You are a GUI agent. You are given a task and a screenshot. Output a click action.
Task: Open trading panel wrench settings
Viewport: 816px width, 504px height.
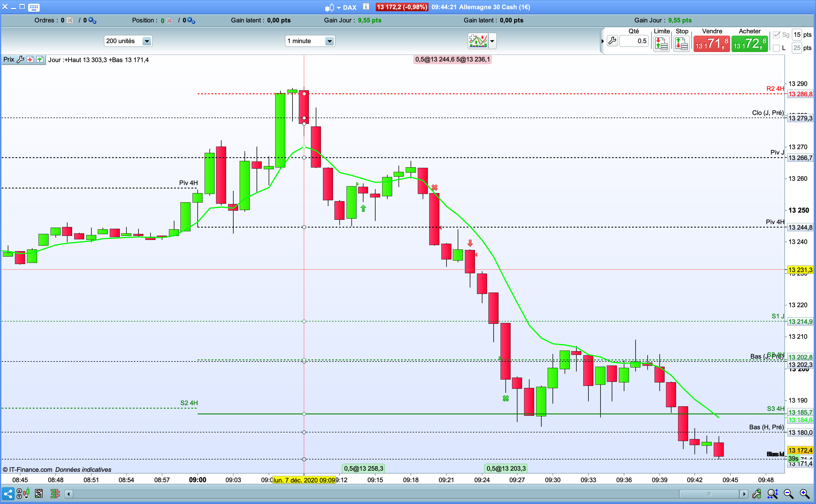click(x=612, y=41)
